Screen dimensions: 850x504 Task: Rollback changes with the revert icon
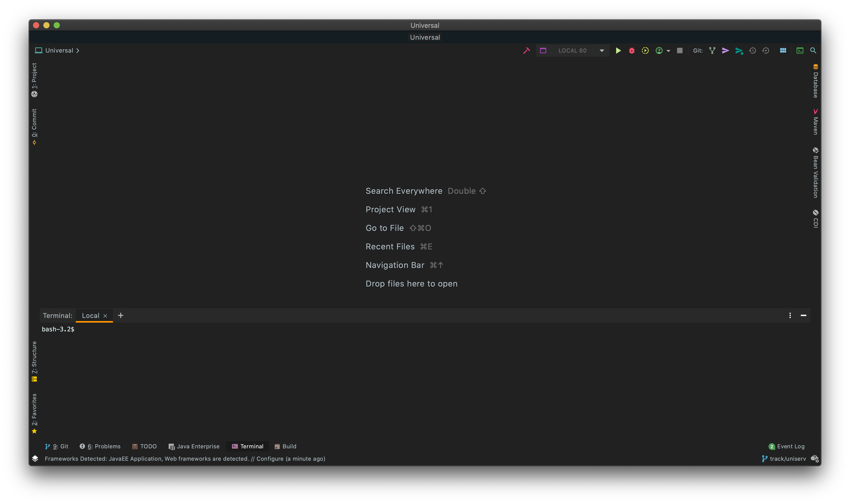tap(765, 51)
